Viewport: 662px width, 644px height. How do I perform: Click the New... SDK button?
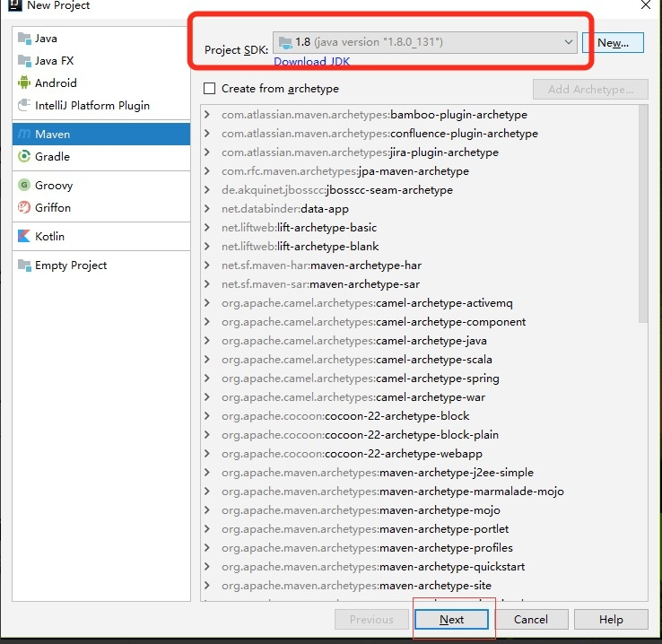click(x=613, y=43)
